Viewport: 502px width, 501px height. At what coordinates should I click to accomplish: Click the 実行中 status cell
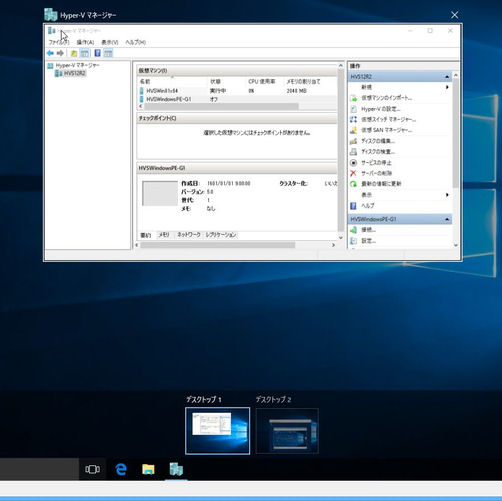coord(218,91)
